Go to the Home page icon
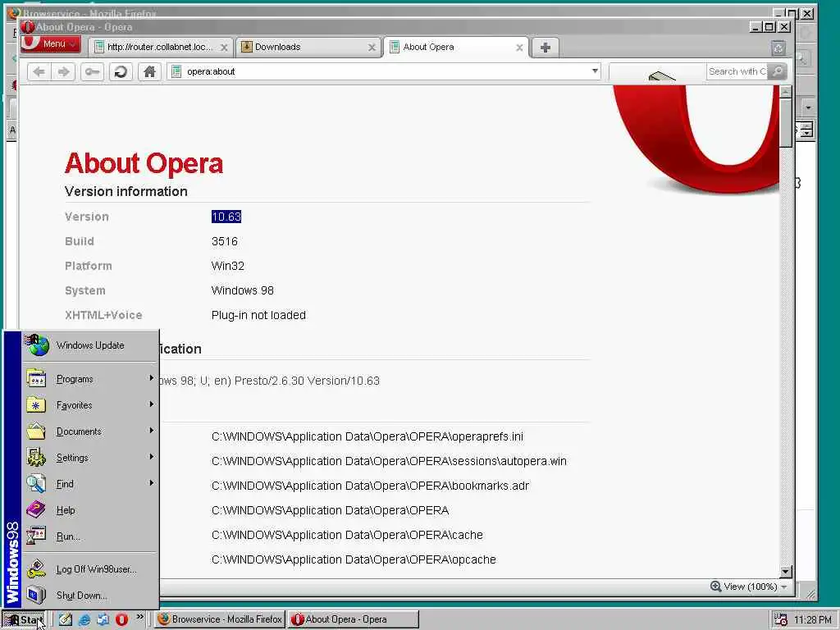840x630 pixels. (149, 71)
